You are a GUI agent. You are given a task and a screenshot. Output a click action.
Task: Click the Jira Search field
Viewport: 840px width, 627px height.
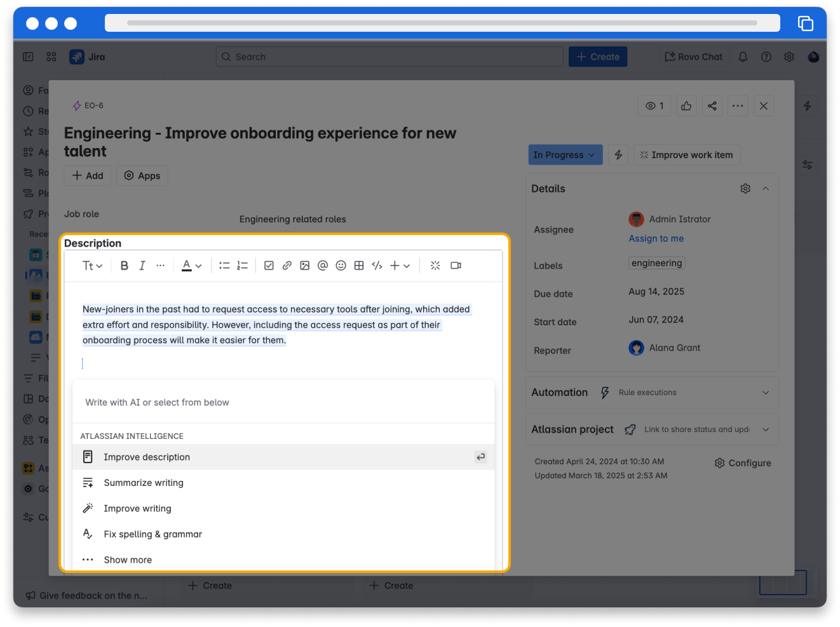pyautogui.click(x=390, y=57)
